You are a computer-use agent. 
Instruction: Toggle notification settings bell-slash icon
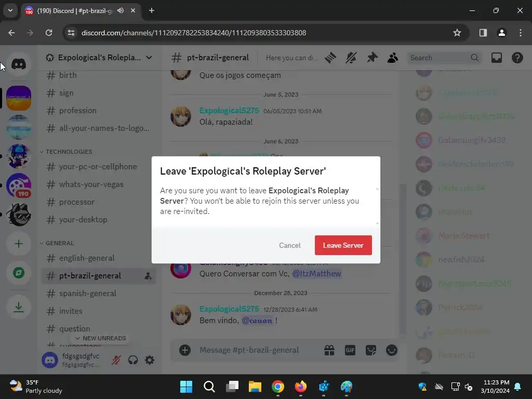[351, 58]
